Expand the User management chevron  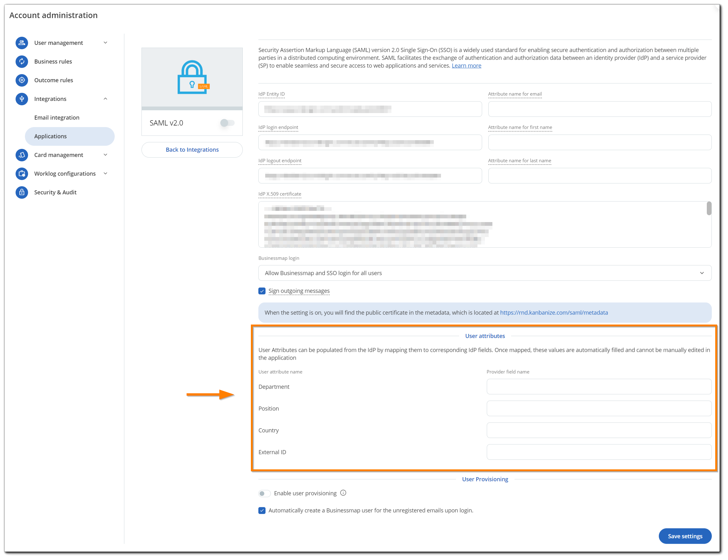tap(105, 43)
